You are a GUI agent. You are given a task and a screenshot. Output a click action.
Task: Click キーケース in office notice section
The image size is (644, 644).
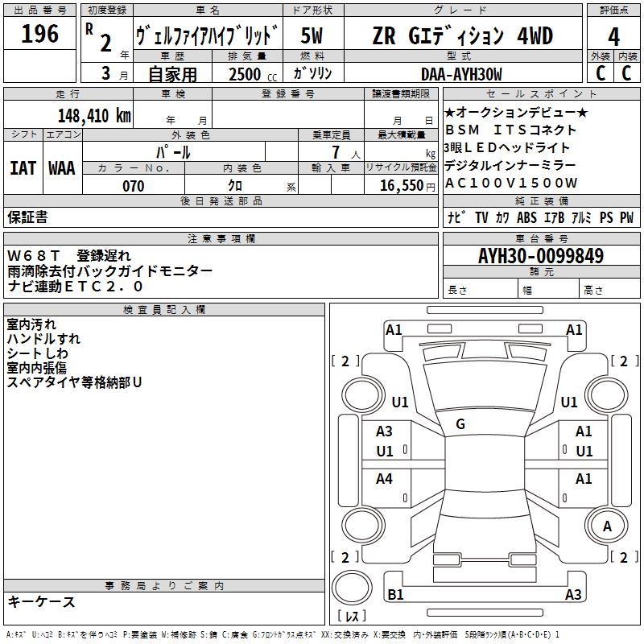(x=41, y=601)
